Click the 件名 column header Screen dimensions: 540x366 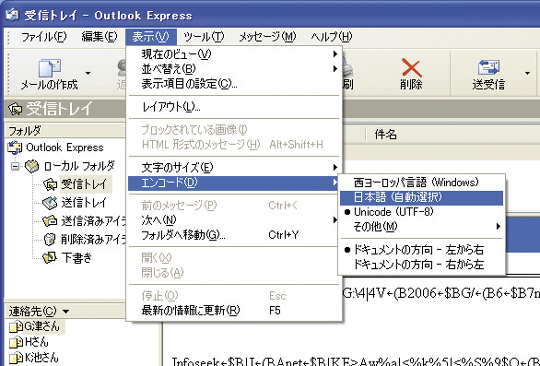coord(386,134)
